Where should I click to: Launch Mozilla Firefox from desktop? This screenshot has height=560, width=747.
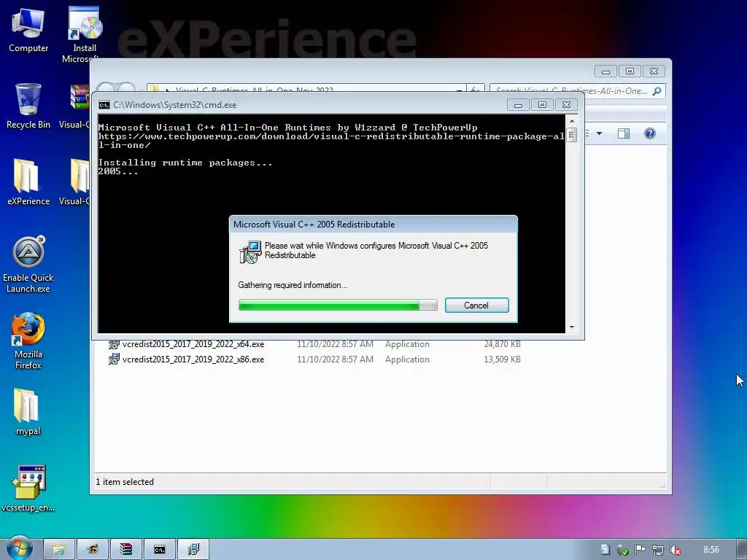tap(28, 341)
